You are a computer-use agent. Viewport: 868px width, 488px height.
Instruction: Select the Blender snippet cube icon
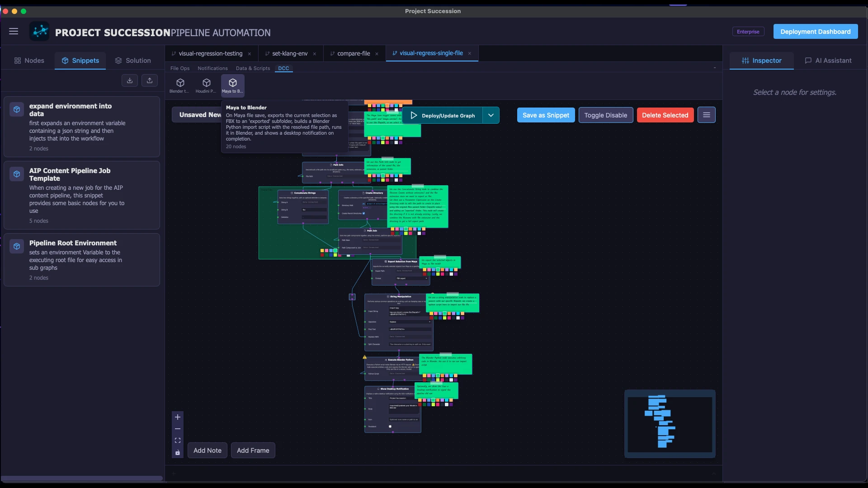pos(180,83)
